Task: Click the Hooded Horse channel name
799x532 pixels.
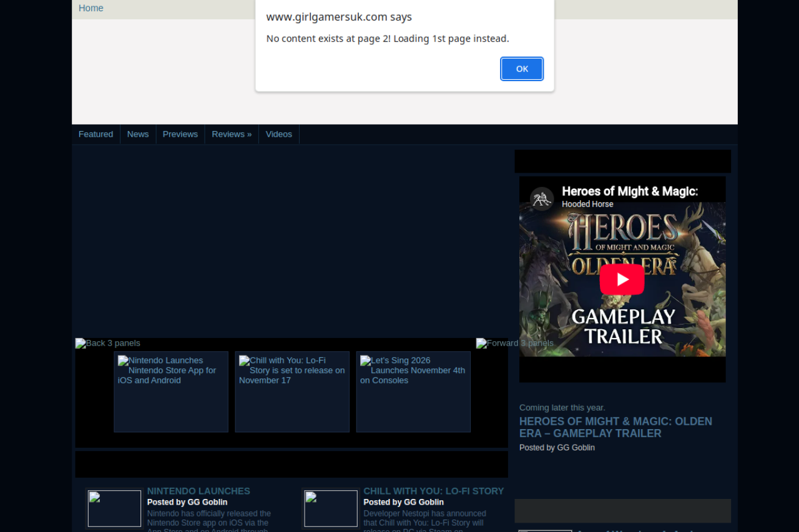Action: tap(587, 204)
